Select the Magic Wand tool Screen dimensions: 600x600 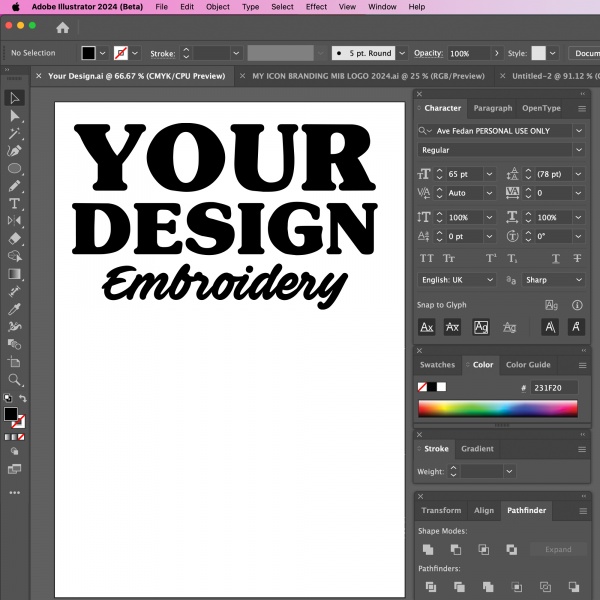[x=15, y=133]
